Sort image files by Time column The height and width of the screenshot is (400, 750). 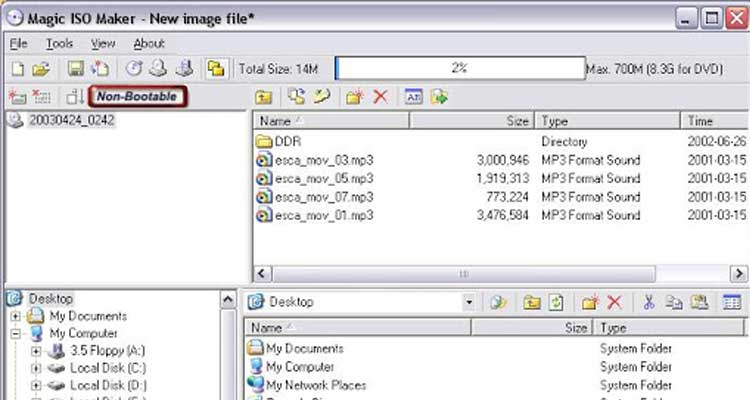click(715, 121)
